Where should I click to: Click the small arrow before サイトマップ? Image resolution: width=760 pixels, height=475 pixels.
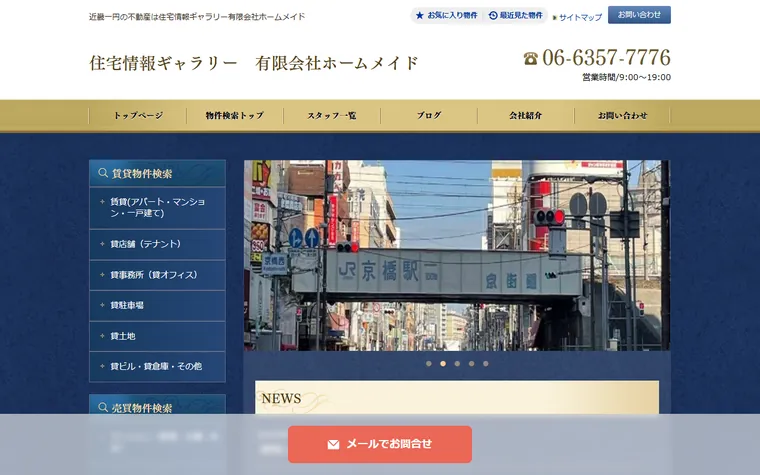(x=555, y=18)
